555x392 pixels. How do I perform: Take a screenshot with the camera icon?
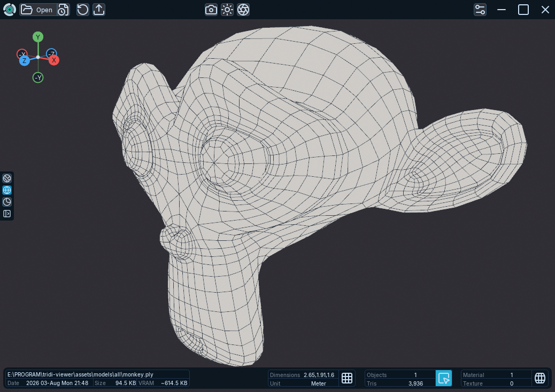[211, 10]
